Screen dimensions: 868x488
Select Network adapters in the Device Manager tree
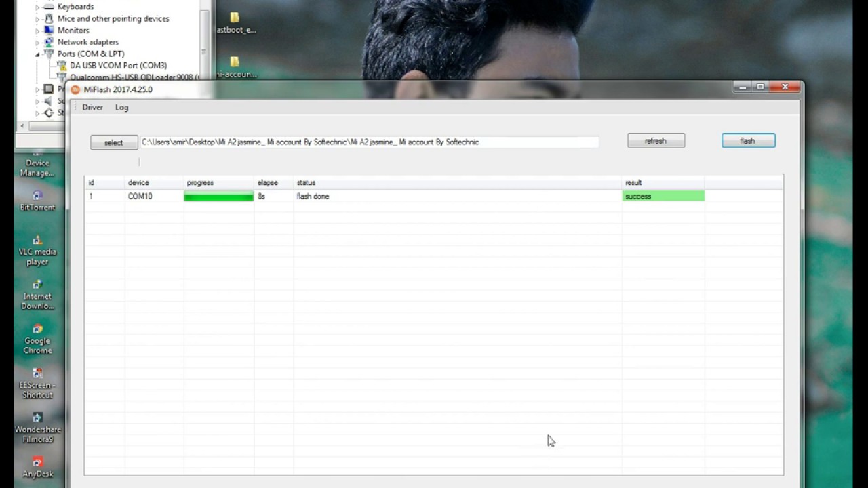point(87,42)
